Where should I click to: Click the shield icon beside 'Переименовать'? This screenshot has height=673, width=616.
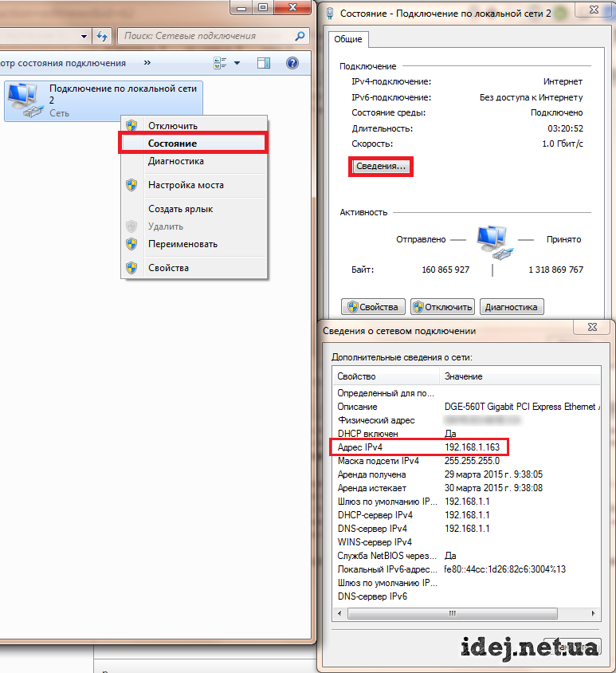[x=131, y=244]
